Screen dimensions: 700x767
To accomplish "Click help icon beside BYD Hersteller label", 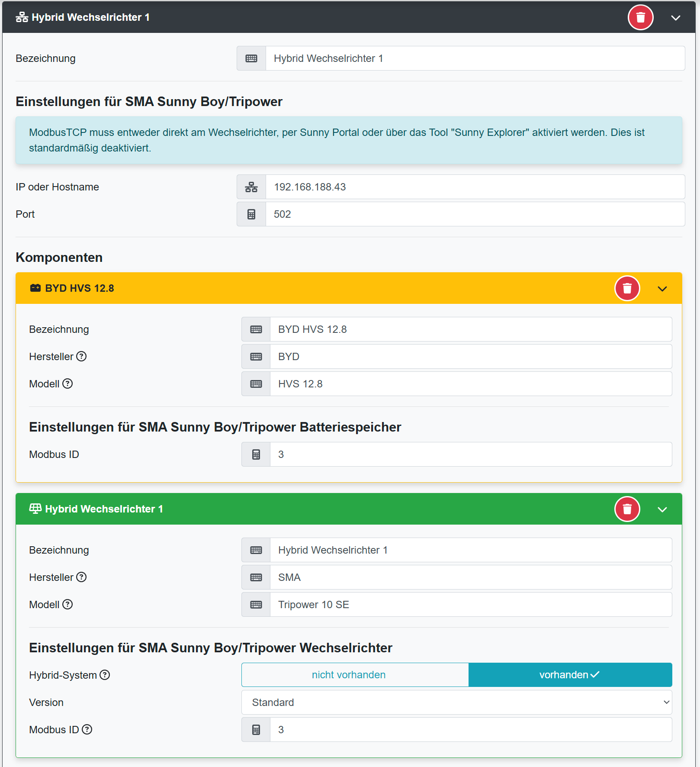I will tap(81, 356).
